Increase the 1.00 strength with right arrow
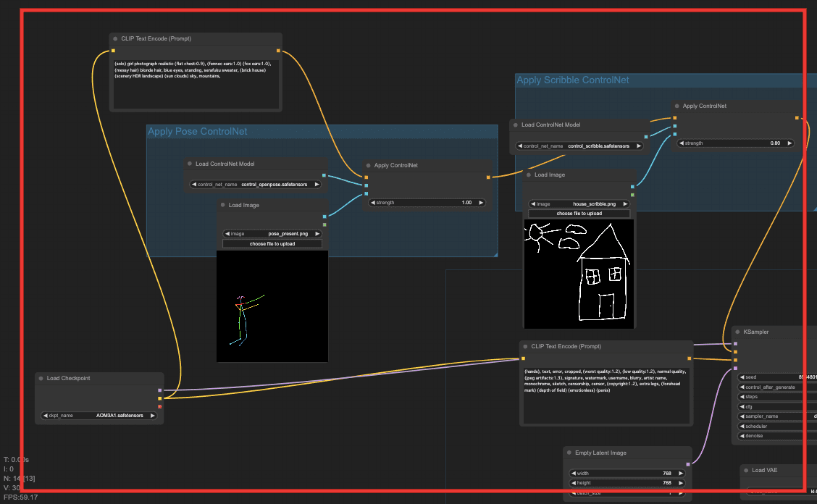The image size is (817, 504). 481,203
